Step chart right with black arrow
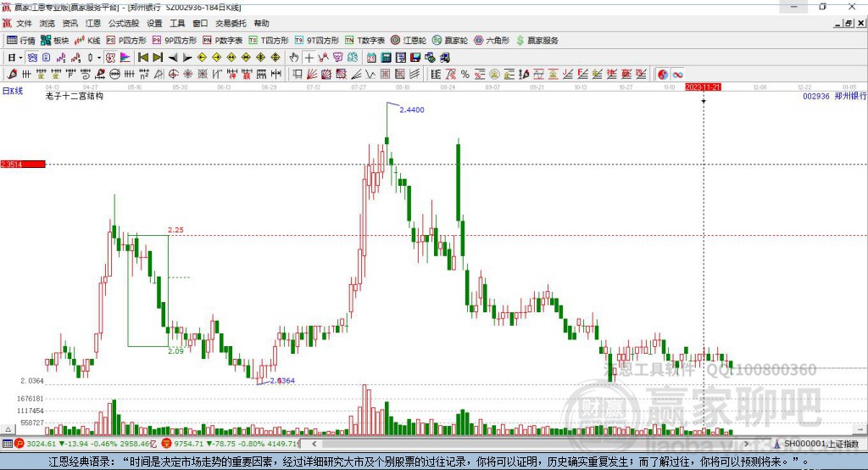 click(187, 57)
